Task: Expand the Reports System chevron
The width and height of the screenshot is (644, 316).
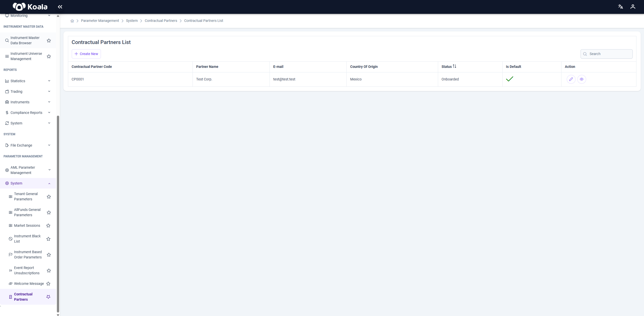Action: click(49, 123)
